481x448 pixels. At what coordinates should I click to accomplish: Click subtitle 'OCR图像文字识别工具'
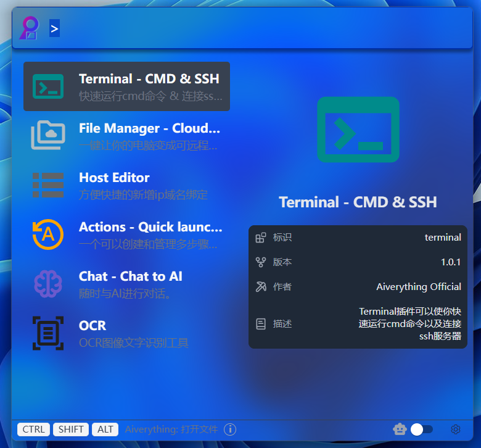coord(134,343)
